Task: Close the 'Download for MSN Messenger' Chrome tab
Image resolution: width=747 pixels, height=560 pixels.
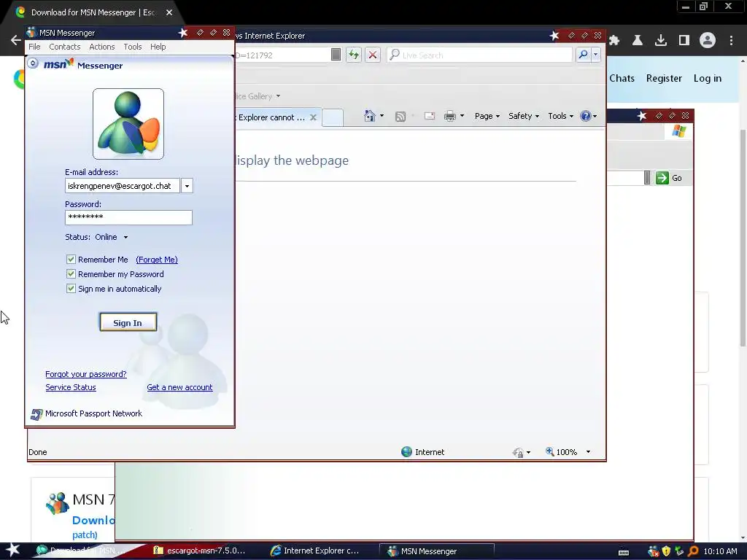Action: (x=169, y=12)
